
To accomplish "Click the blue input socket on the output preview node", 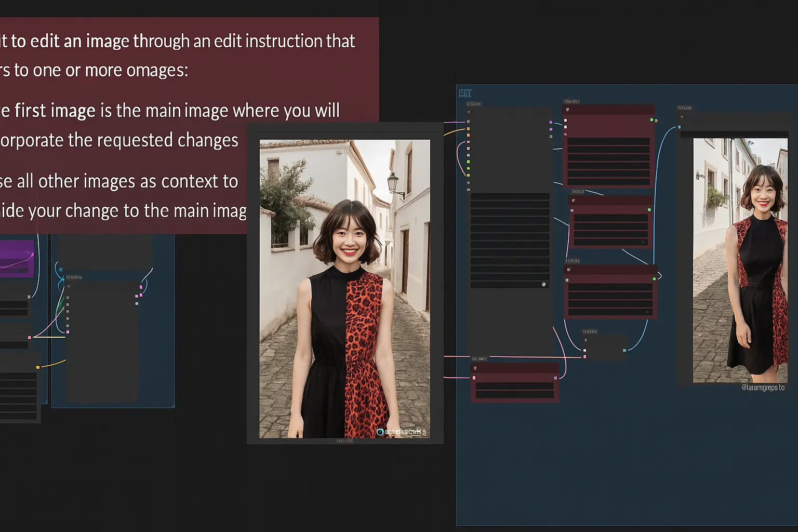I will click(680, 127).
